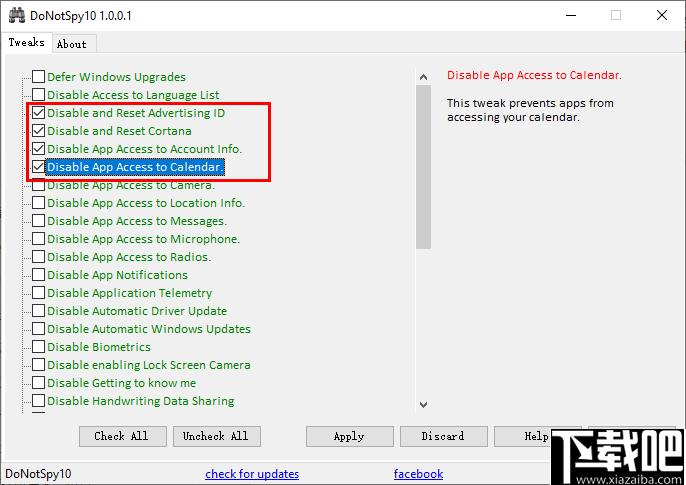Close the DoNotSpy10 window
The height and width of the screenshot is (485, 686).
(662, 15)
